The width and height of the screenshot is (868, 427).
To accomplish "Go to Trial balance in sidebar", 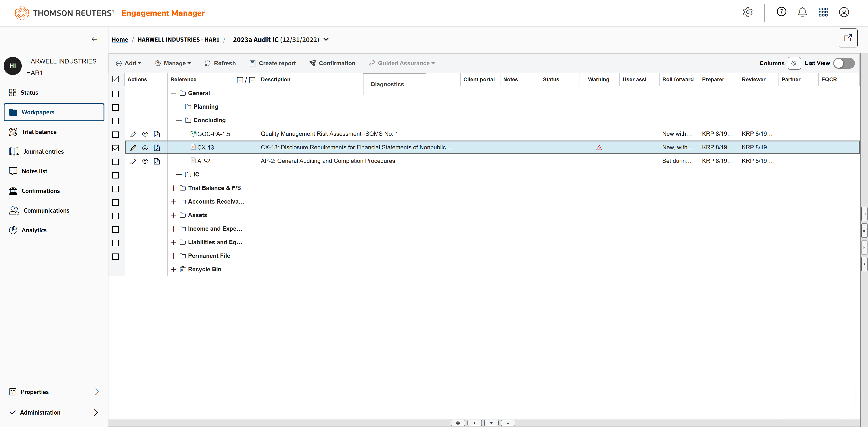I will [39, 132].
